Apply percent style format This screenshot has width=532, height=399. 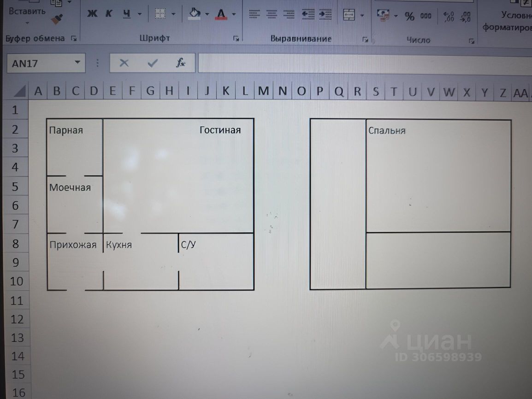point(409,16)
